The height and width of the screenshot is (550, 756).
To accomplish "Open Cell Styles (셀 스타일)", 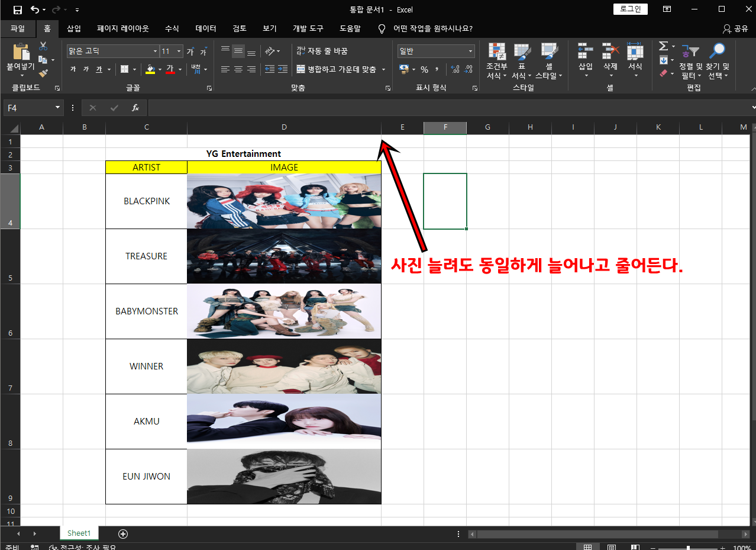I will point(549,61).
